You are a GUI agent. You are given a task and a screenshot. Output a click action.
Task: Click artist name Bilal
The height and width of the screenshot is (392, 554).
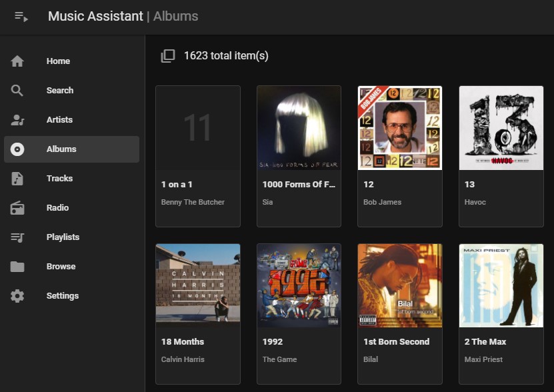tap(371, 359)
